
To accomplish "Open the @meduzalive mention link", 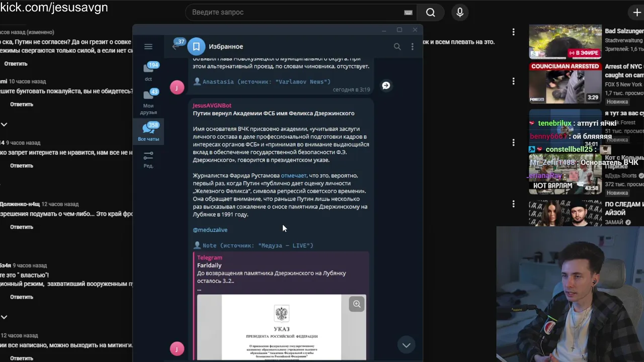I will 210,230.
